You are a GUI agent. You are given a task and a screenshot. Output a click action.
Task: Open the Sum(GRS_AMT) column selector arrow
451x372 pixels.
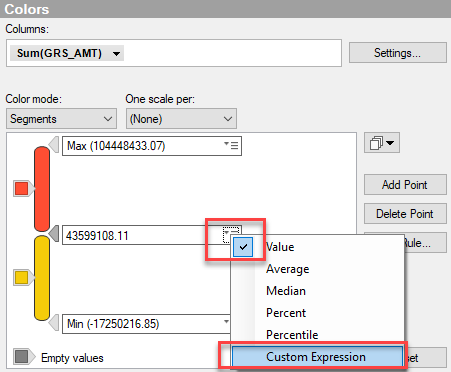pyautogui.click(x=116, y=54)
